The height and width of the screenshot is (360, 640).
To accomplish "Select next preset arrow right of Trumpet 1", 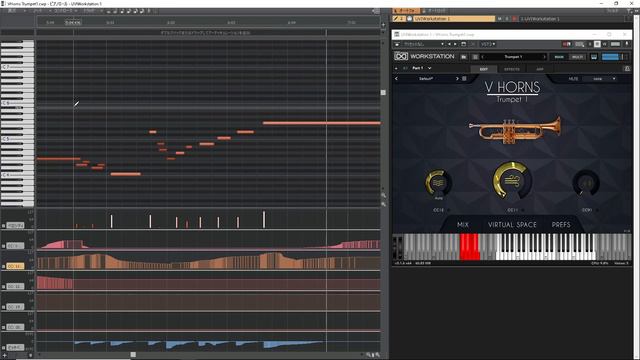I will pos(544,57).
